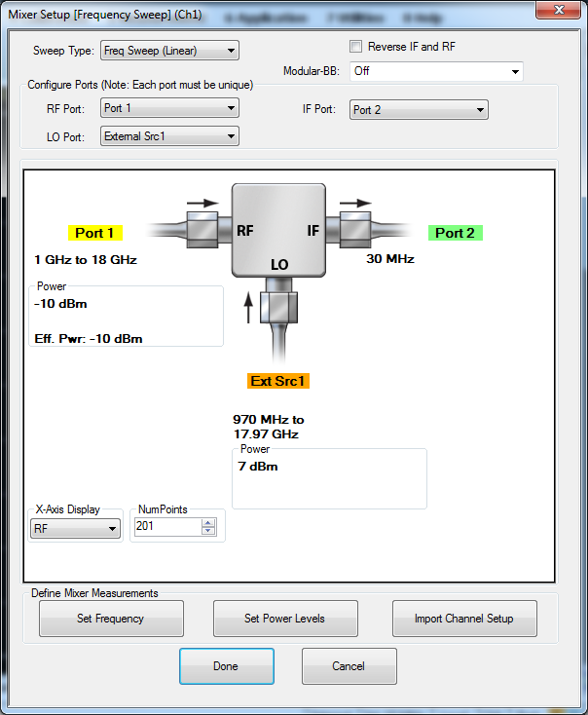Expand the Modular-BB dropdown
The width and height of the screenshot is (588, 715).
point(436,71)
